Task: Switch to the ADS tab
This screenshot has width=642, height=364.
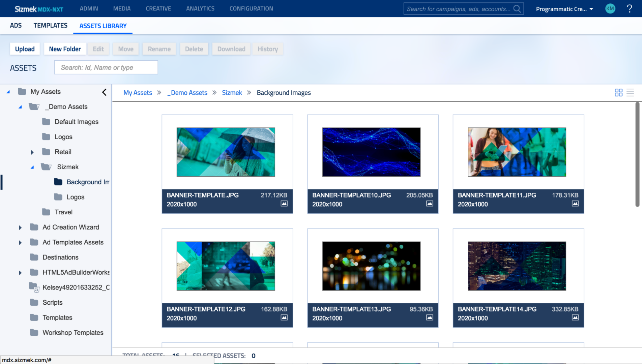Action: click(16, 26)
